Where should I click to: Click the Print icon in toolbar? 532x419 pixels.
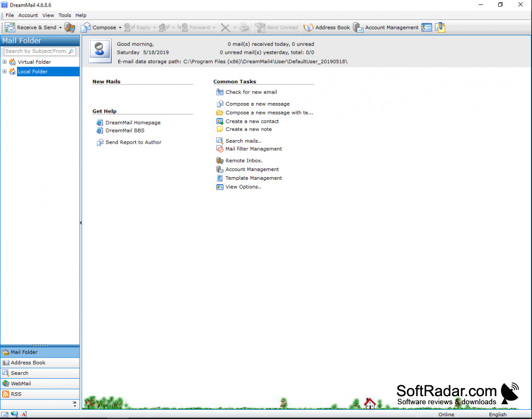[244, 27]
